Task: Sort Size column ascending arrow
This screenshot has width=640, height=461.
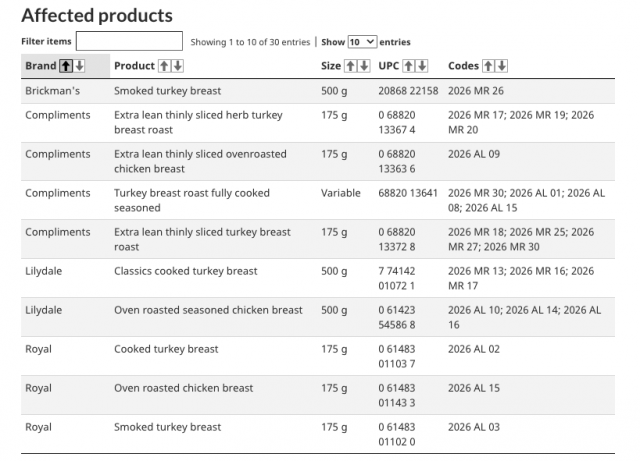Action: [x=351, y=66]
